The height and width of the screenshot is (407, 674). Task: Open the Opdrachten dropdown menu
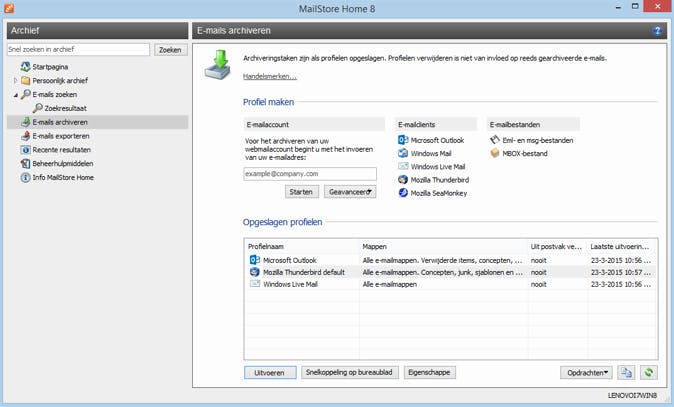586,373
